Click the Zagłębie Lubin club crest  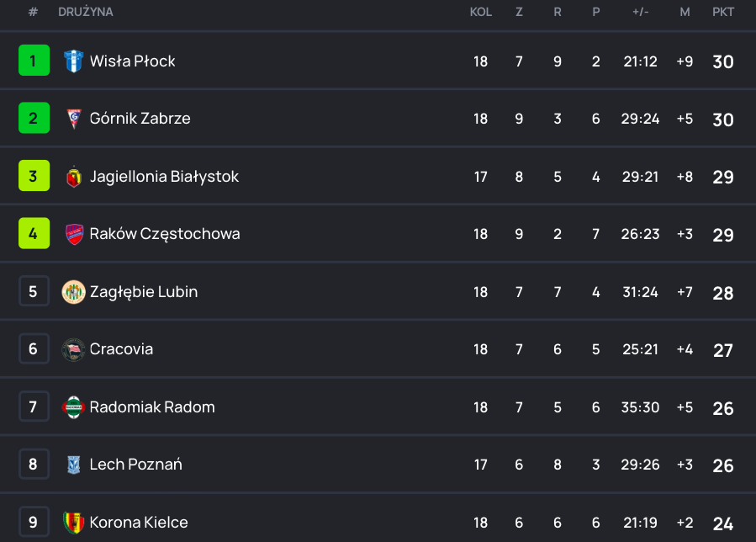74,292
